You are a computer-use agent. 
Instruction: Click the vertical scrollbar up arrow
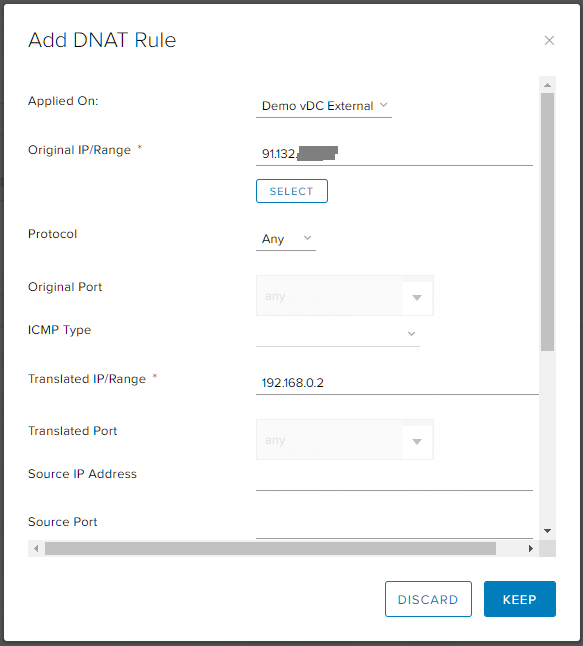click(547, 85)
